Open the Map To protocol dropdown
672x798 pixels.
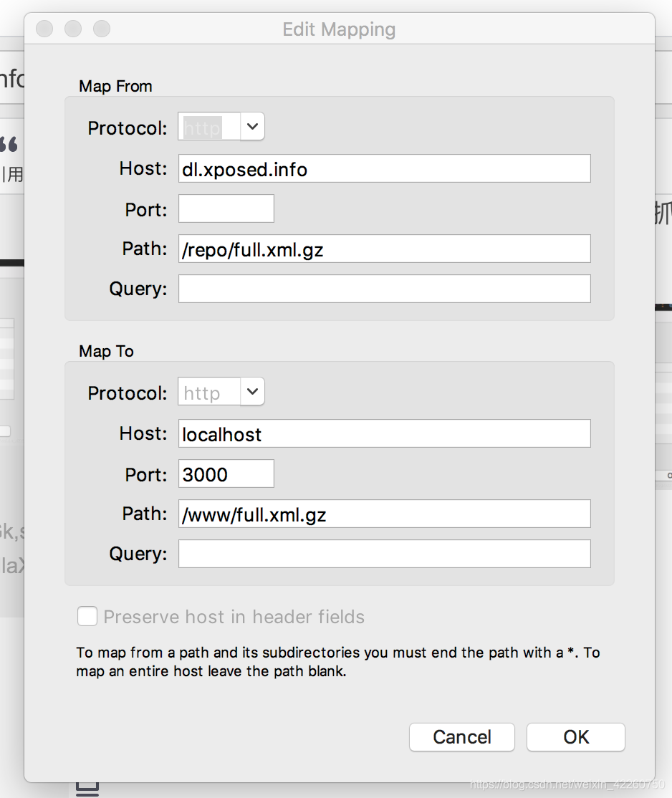(x=221, y=391)
